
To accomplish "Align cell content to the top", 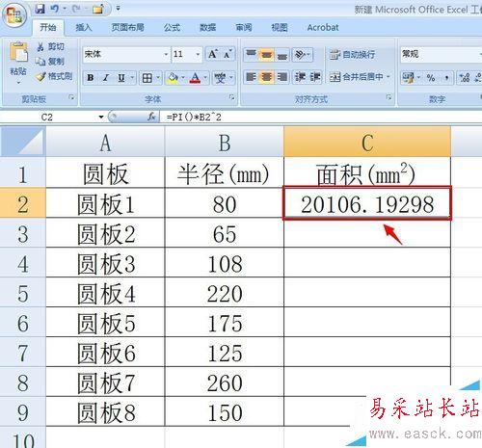I will [x=251, y=55].
